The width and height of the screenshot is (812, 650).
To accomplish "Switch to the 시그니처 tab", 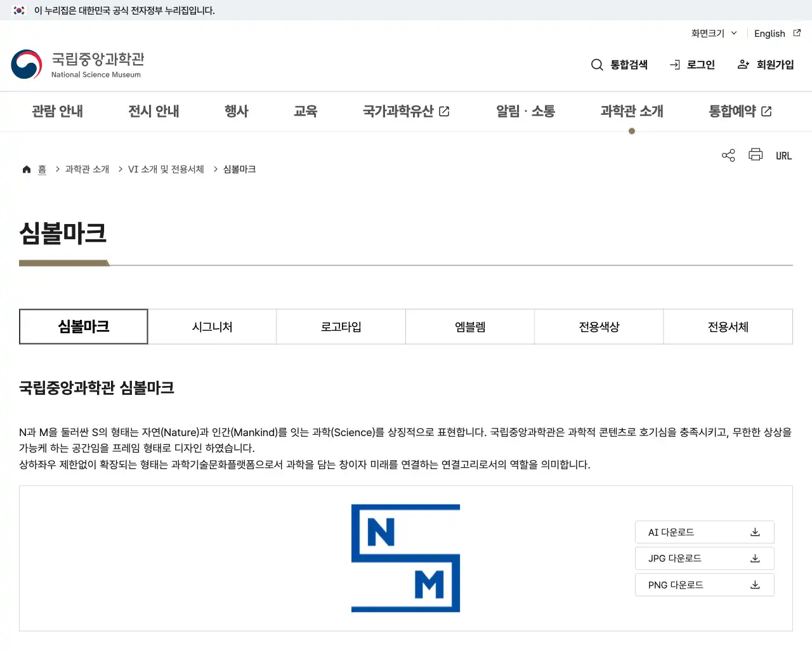I will click(x=212, y=326).
